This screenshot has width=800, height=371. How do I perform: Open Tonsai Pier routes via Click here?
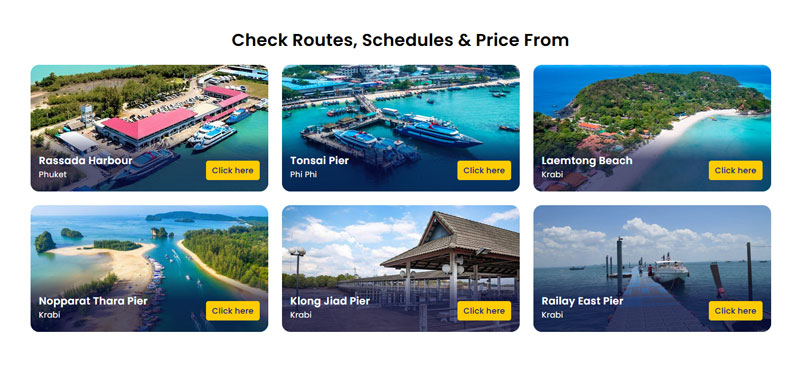(x=484, y=170)
